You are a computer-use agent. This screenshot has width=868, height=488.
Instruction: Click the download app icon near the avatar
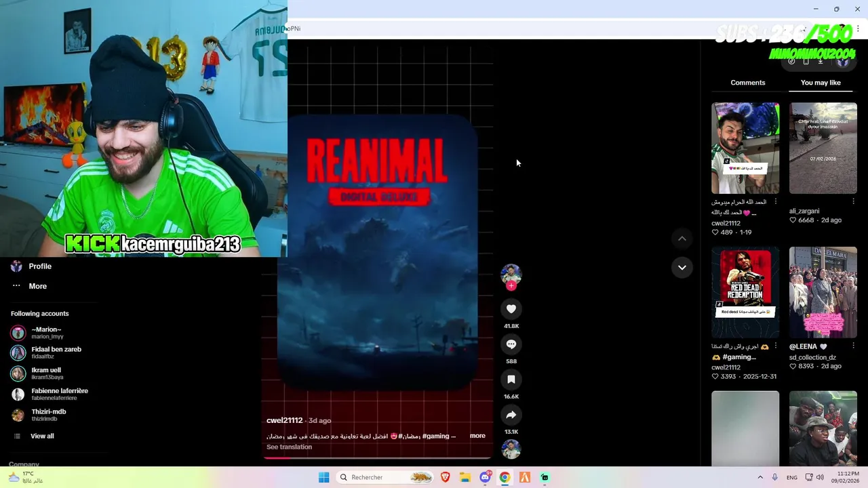click(821, 61)
